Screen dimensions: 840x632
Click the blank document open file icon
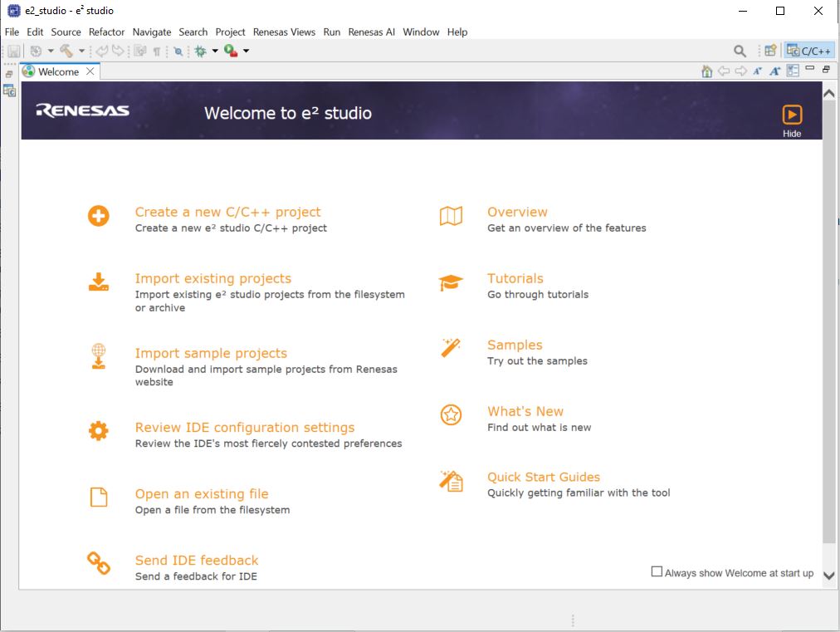pyautogui.click(x=99, y=497)
